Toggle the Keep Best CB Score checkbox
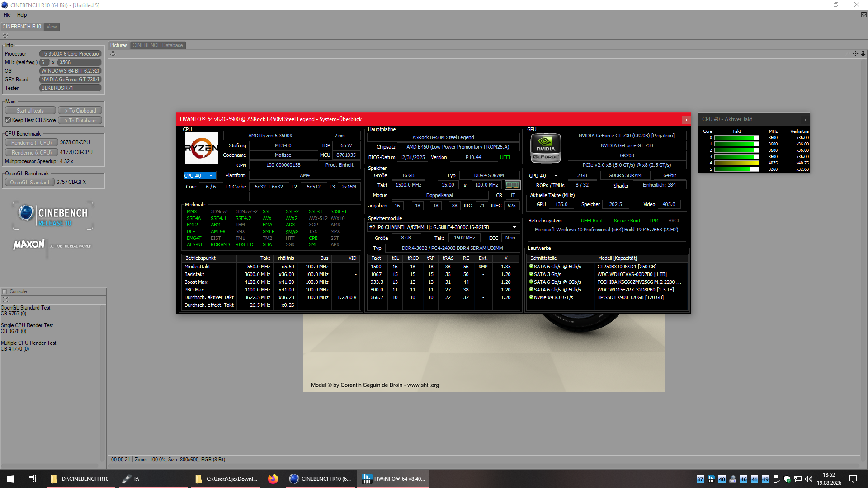The image size is (868, 488). click(x=8, y=120)
